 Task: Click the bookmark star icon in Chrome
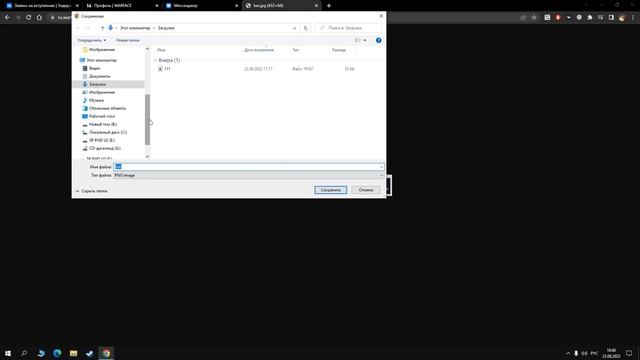[x=534, y=18]
